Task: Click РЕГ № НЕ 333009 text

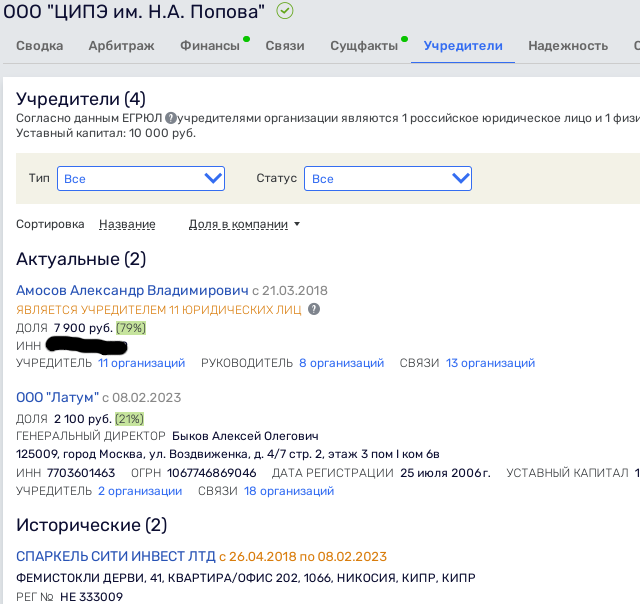Action: pyautogui.click(x=69, y=596)
